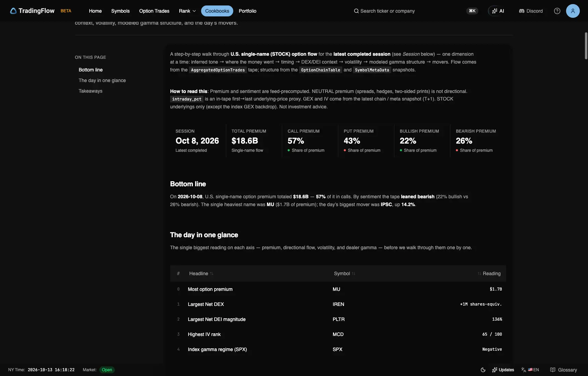Select the Cookbooks tab

217,11
